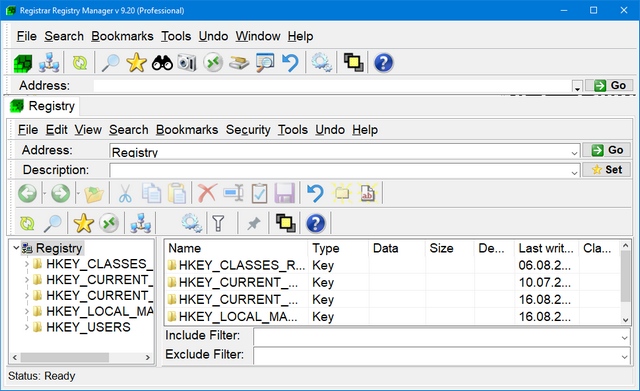
Task: Click the filter funnel icon
Action: click(x=218, y=223)
